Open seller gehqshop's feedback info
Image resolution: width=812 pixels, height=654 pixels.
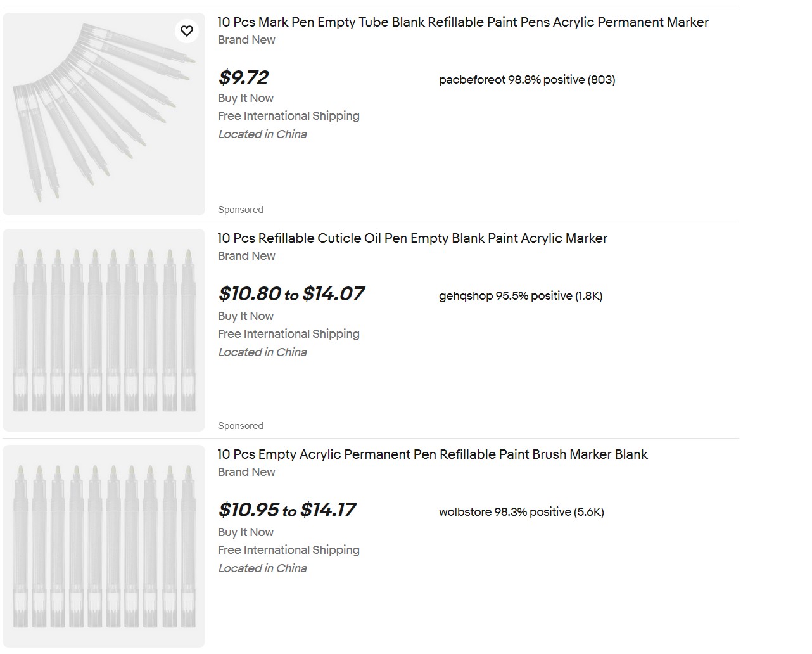tap(520, 296)
